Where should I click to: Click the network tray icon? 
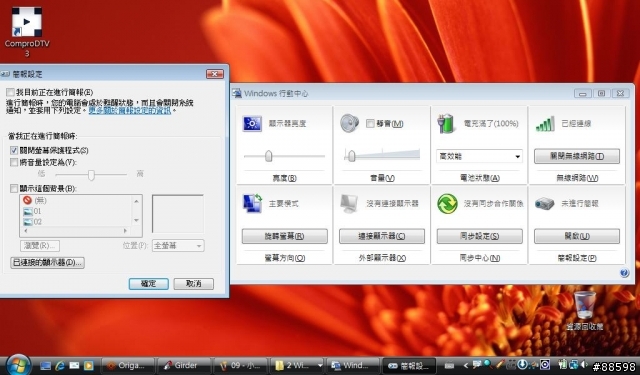click(574, 364)
